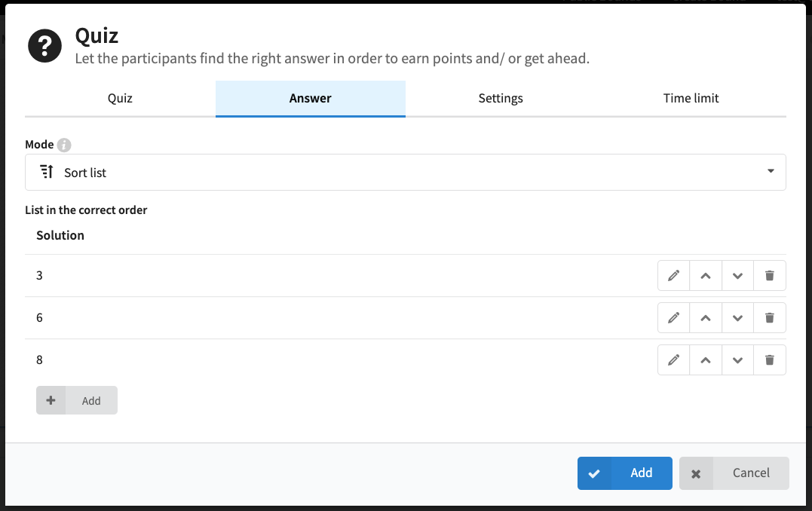The image size is (812, 511).
Task: Edit solution item 8 with pencil icon
Action: [x=673, y=360]
